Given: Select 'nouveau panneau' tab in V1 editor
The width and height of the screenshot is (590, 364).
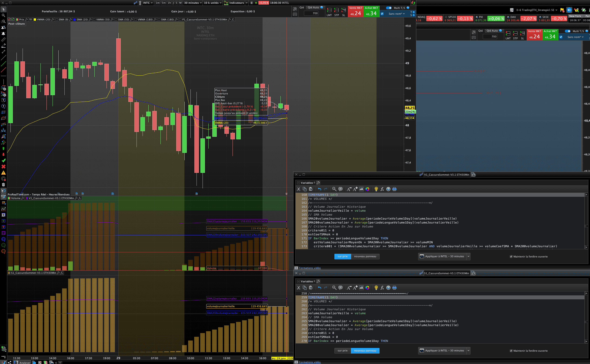Looking at the screenshot, I should pyautogui.click(x=365, y=256).
